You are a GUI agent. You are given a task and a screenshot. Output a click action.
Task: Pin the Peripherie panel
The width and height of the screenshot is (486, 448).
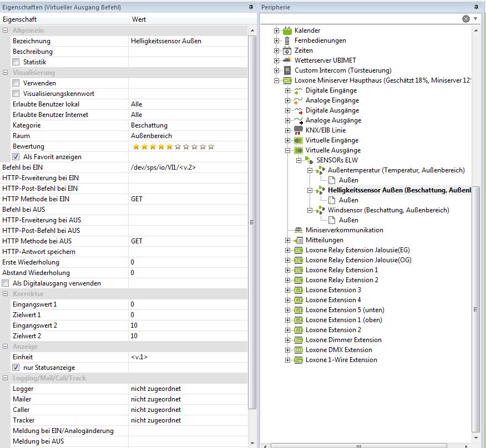pyautogui.click(x=476, y=7)
